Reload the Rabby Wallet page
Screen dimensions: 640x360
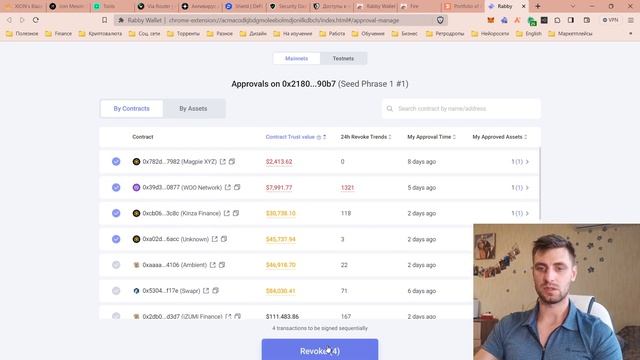point(36,20)
